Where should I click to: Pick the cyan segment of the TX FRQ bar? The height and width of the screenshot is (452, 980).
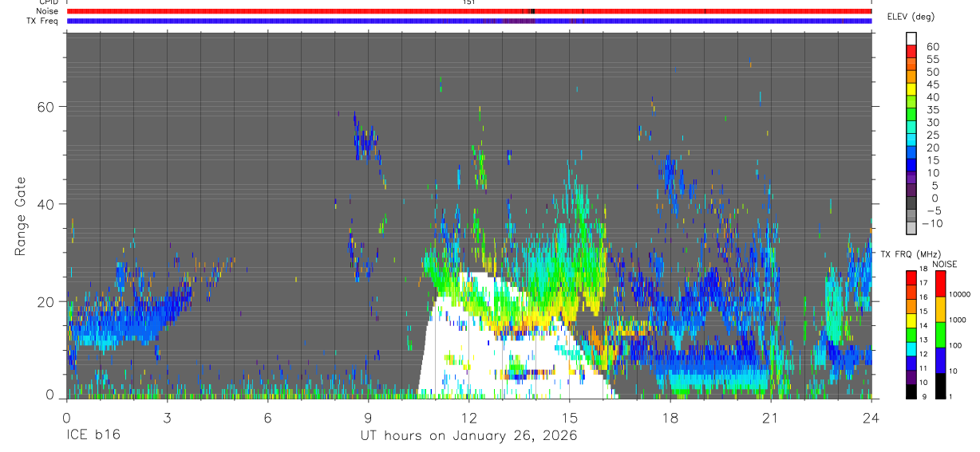[911, 349]
